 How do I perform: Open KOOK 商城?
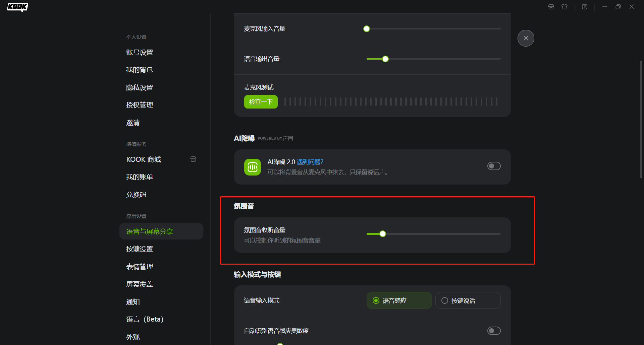[161, 159]
